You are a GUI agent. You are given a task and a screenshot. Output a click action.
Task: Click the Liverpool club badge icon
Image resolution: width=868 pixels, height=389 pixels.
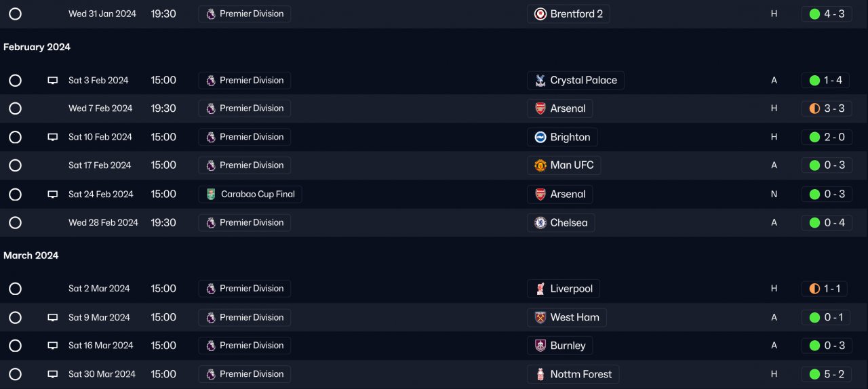[540, 289]
